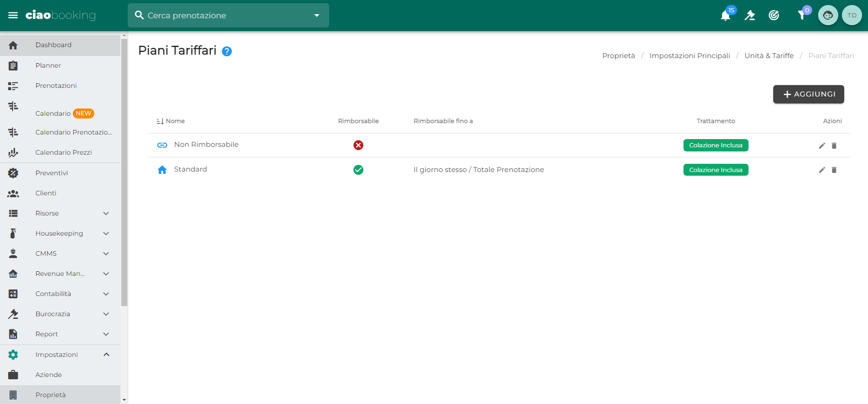868x404 pixels.
Task: Edit the Non Rimborsabile rate plan
Action: pyautogui.click(x=822, y=145)
